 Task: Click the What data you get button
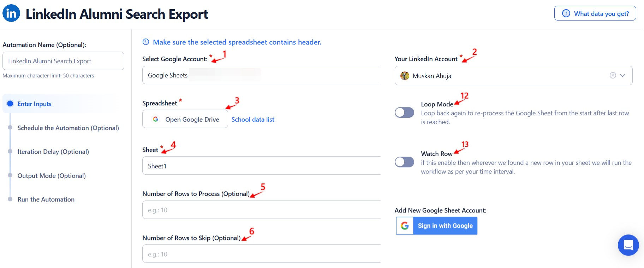pos(595,13)
